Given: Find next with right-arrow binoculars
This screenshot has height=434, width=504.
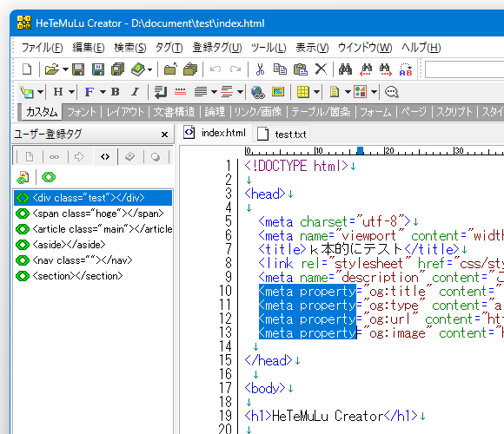Looking at the screenshot, I should point(385,69).
